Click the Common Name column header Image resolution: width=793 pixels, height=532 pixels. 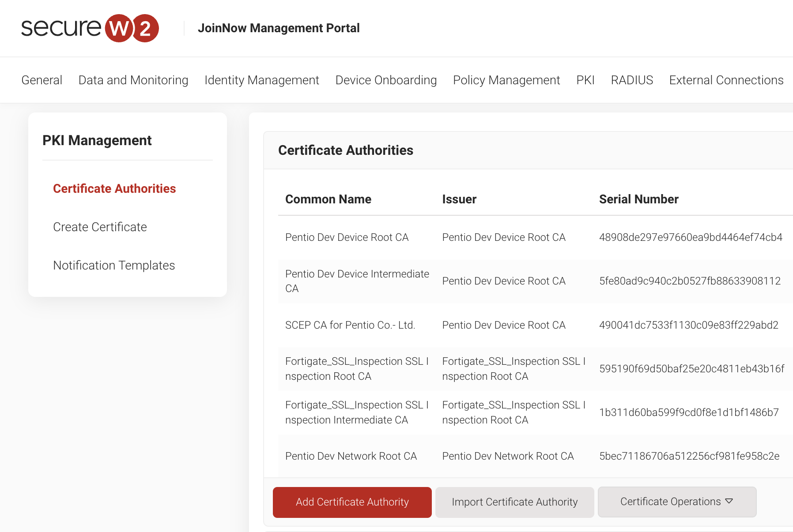[x=328, y=199]
